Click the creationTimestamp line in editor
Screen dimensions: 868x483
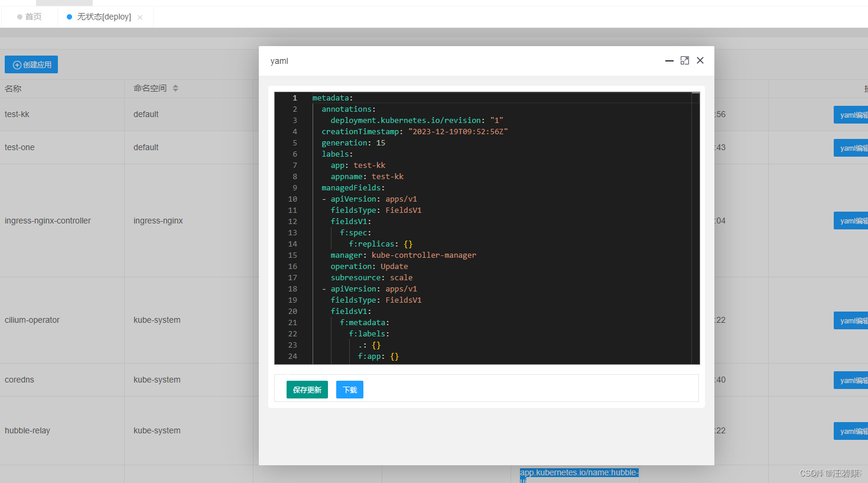[415, 131]
